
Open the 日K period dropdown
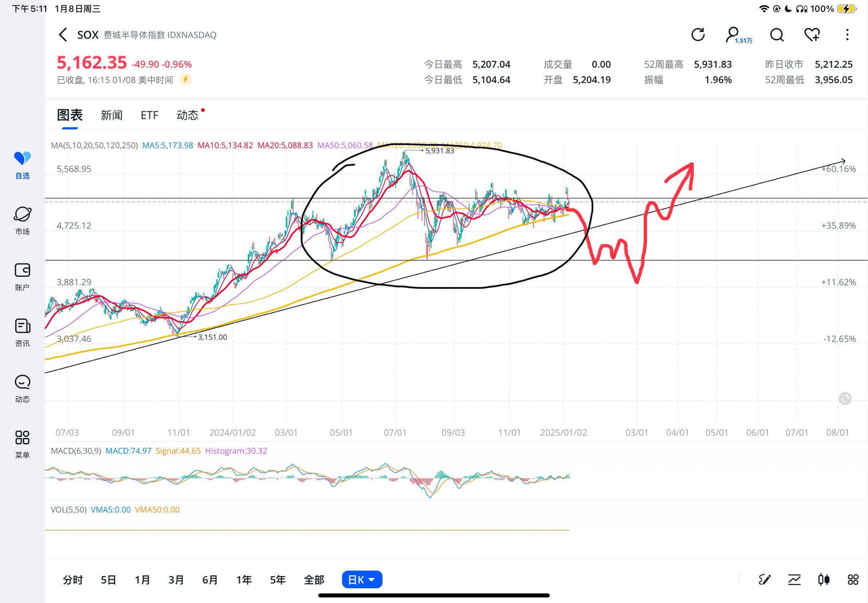(x=362, y=579)
